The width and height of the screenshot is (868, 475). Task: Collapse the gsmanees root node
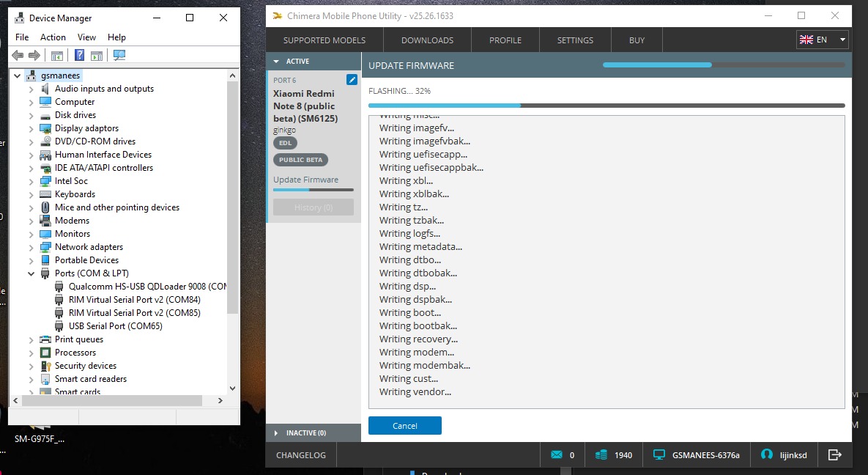[x=17, y=76]
